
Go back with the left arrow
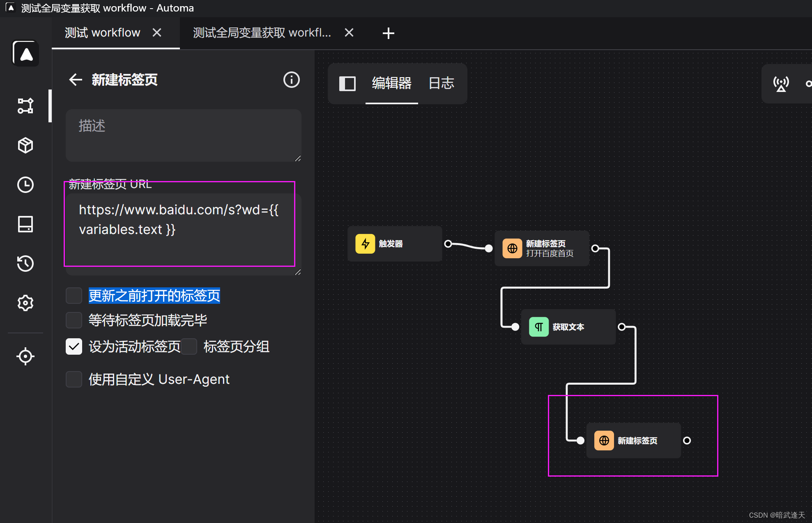pyautogui.click(x=76, y=80)
